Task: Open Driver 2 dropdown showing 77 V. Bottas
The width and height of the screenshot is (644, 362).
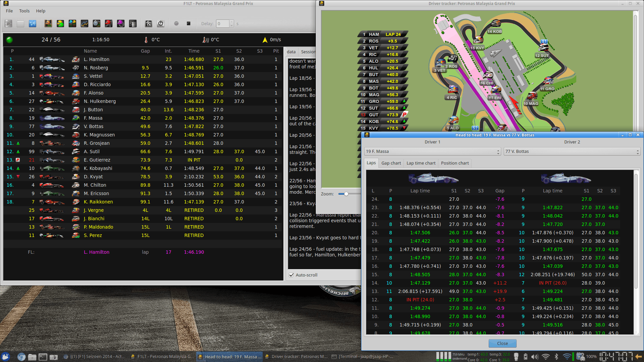Action: 572,152
